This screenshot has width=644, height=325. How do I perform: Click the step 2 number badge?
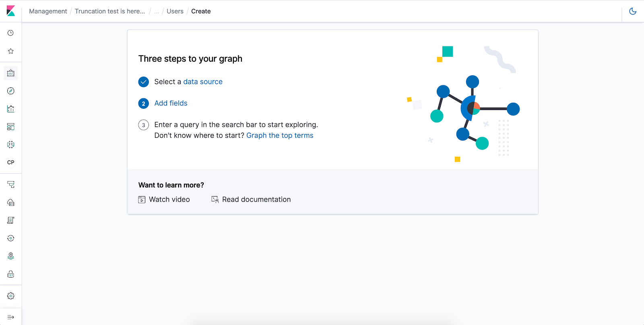click(144, 104)
